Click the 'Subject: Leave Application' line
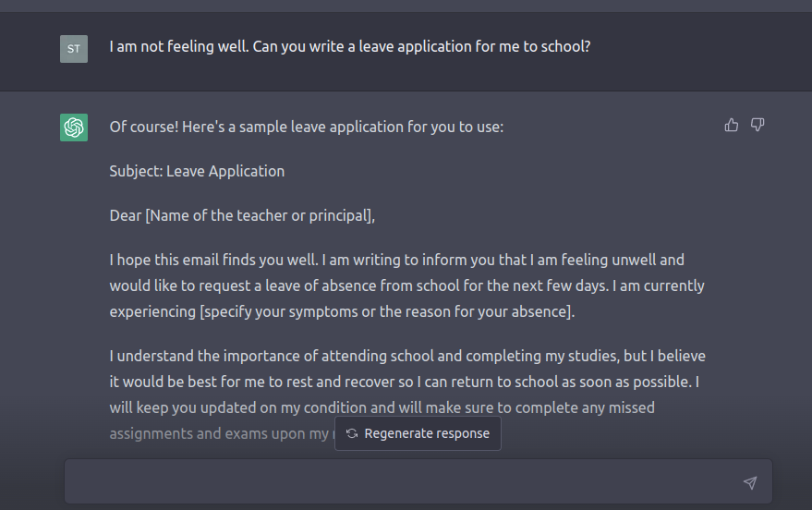The height and width of the screenshot is (510, 812). coord(197,171)
